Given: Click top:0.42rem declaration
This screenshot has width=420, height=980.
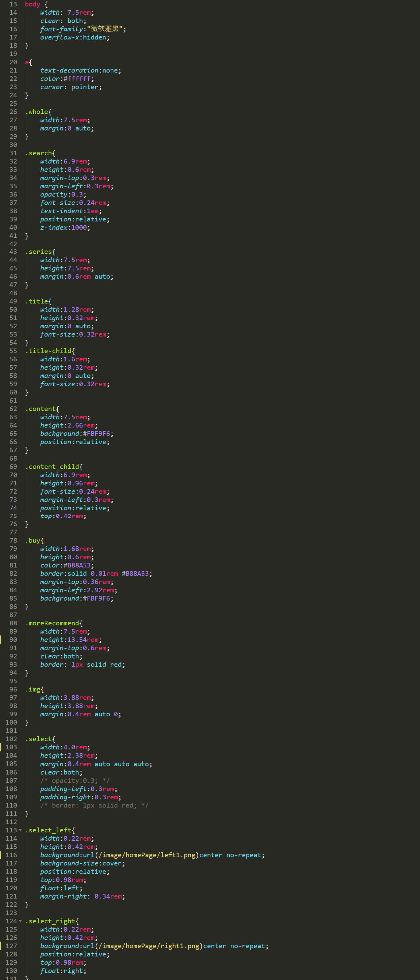Looking at the screenshot, I should (63, 516).
